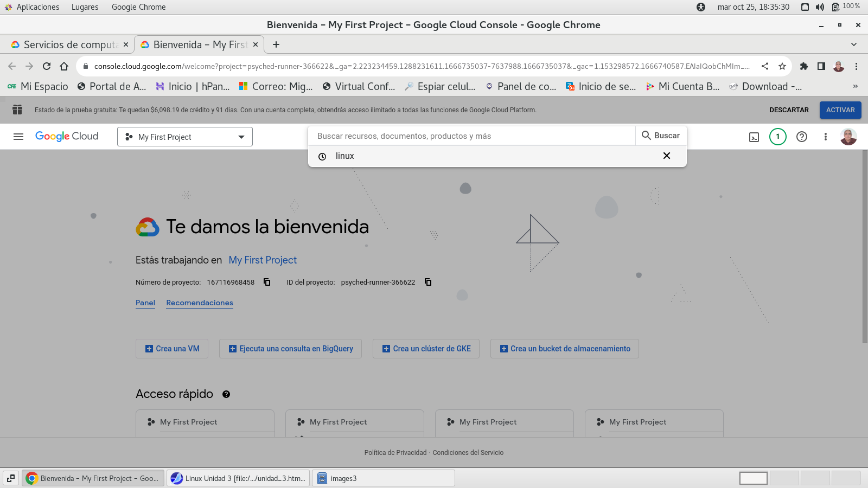Activate Cloud Shell terminal icon
This screenshot has height=488, width=868.
[754, 137]
